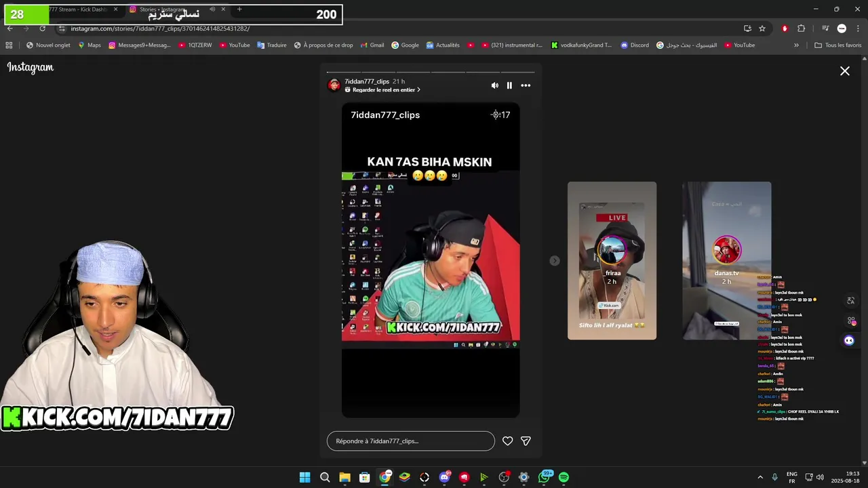The width and height of the screenshot is (868, 488).
Task: Open the clock showing 19:13
Action: 845,477
